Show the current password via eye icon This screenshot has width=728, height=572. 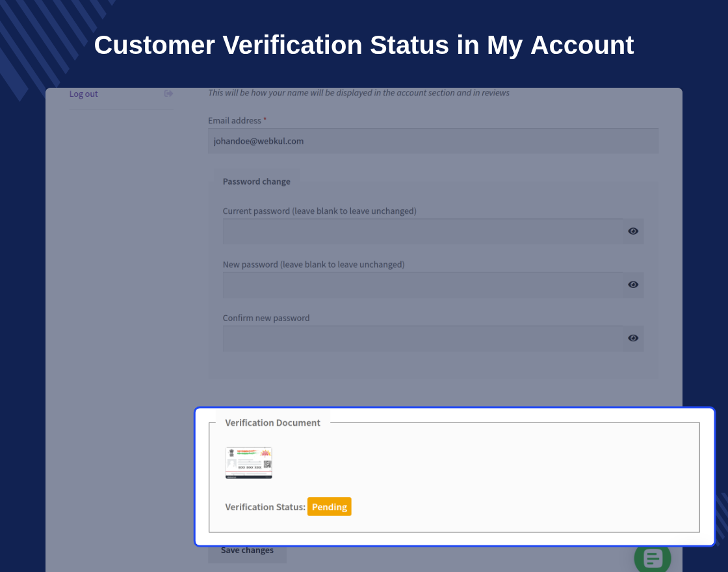pyautogui.click(x=633, y=231)
